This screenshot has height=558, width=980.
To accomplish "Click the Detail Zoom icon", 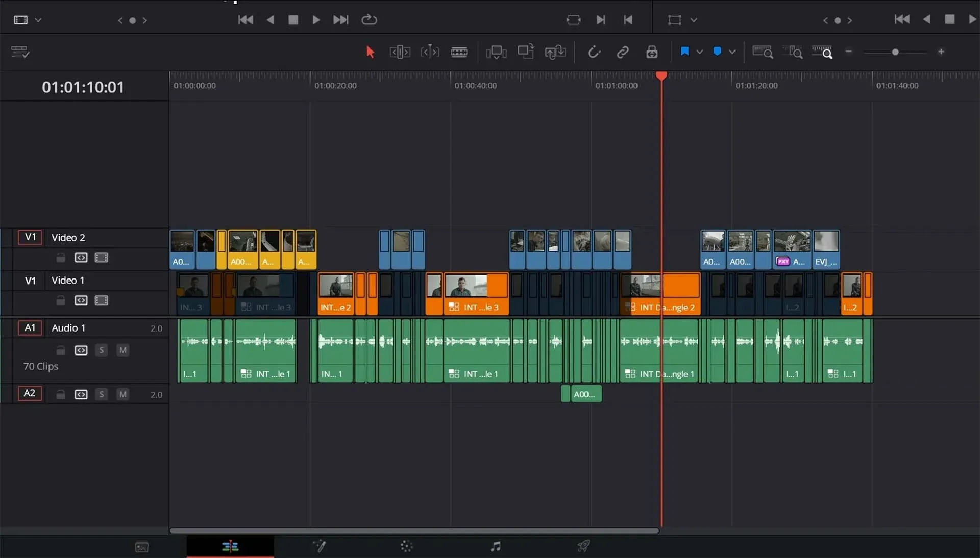I will [793, 52].
